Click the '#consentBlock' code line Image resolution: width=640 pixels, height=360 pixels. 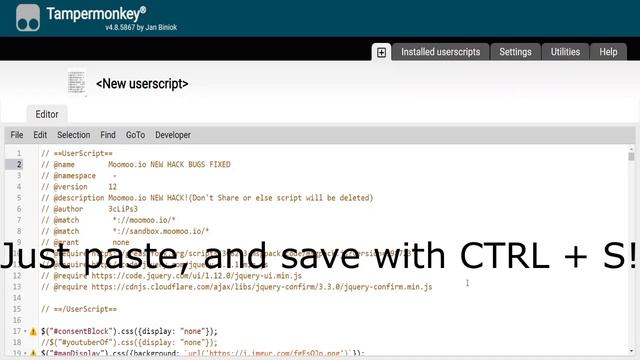click(129, 331)
